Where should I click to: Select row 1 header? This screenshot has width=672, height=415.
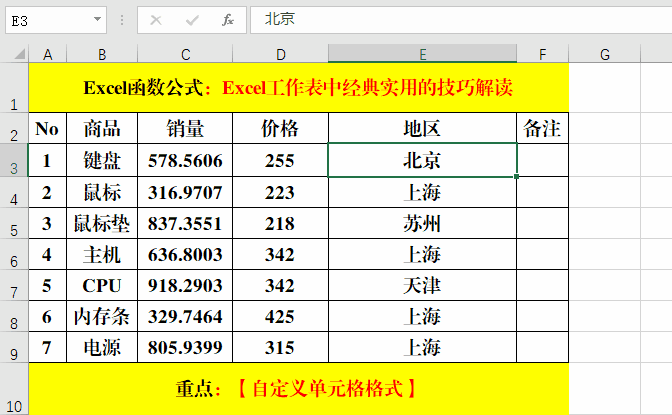(14, 88)
